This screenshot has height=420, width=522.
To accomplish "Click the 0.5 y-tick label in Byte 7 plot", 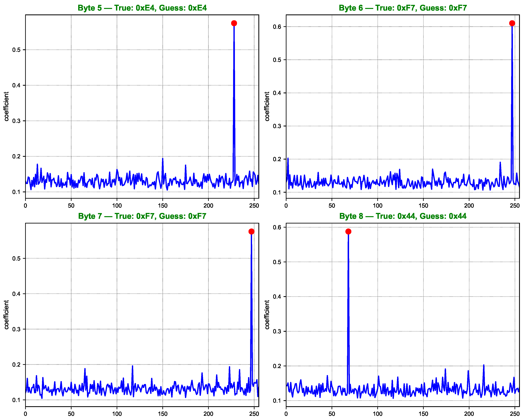I will coord(16,259).
